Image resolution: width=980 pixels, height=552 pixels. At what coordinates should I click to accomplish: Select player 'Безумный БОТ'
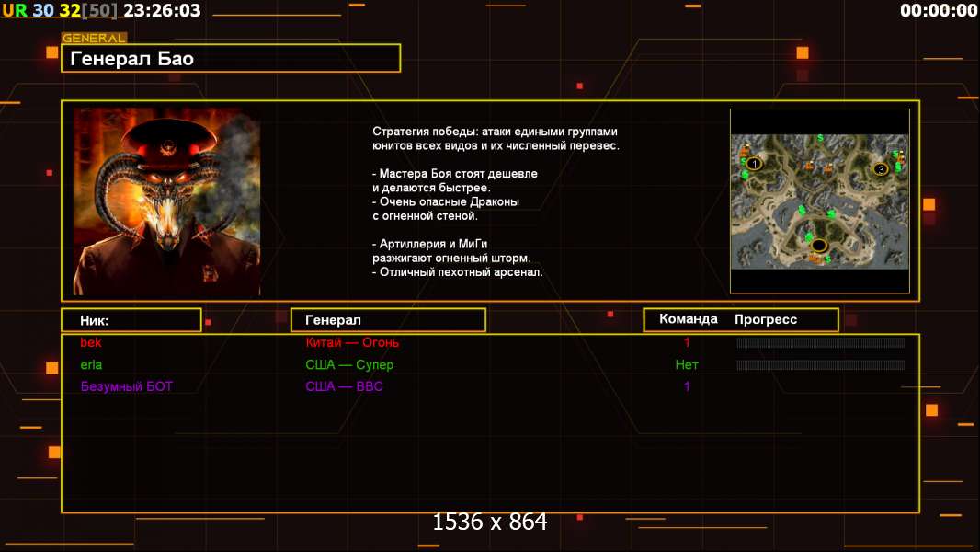[x=126, y=387]
